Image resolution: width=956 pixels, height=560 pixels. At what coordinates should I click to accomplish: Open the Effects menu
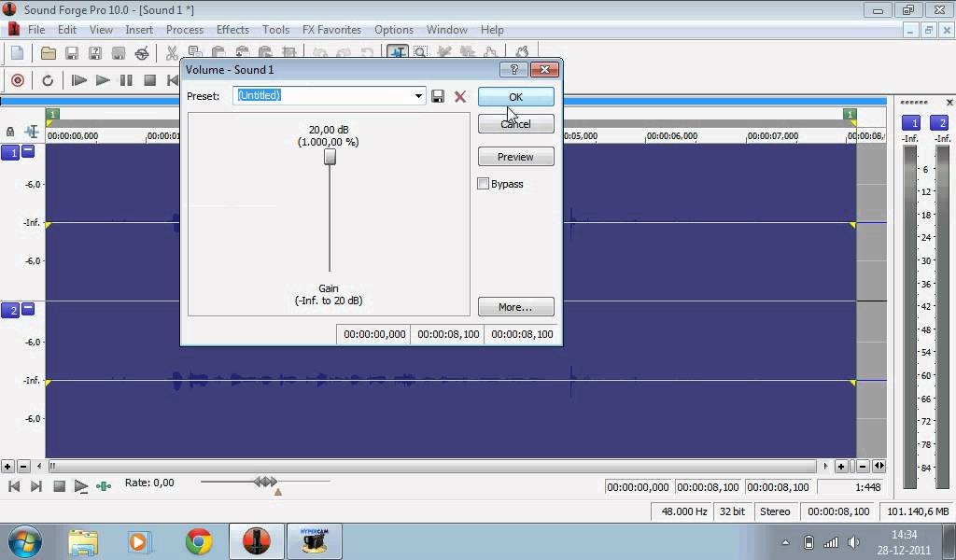click(x=232, y=29)
